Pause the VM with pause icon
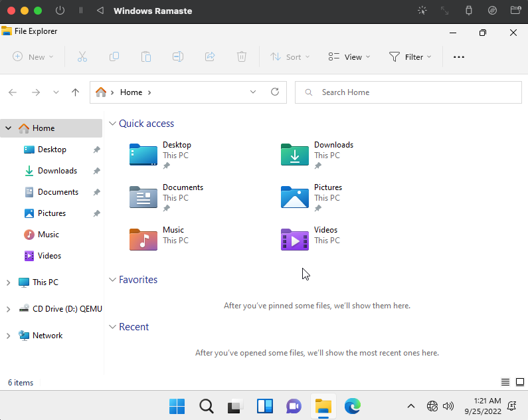The width and height of the screenshot is (528, 420). pyautogui.click(x=81, y=11)
